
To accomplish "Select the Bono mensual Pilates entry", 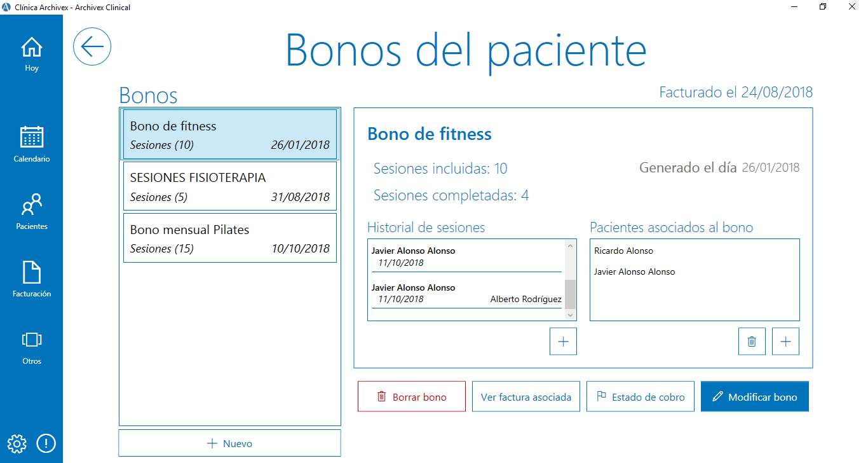I will (x=229, y=238).
